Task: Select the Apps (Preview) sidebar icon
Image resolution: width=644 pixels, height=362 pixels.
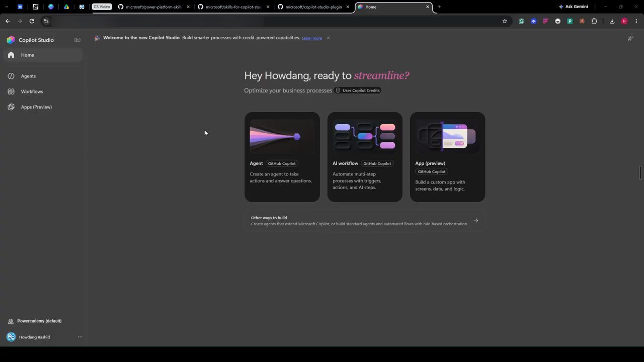Action: tap(11, 107)
